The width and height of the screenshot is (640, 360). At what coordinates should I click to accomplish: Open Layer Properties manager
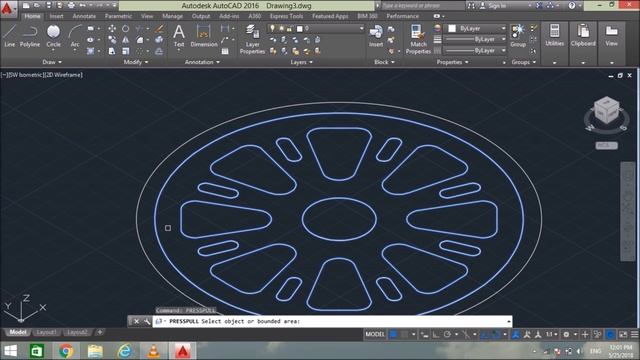252,39
